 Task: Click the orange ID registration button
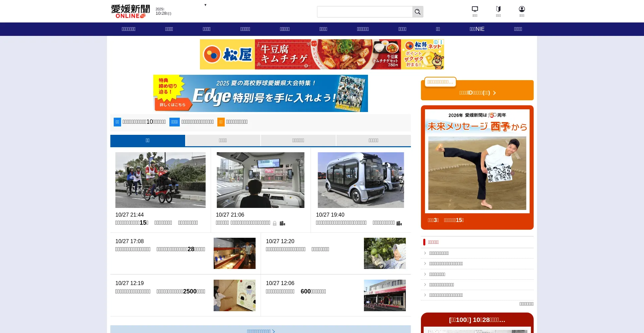477,90
